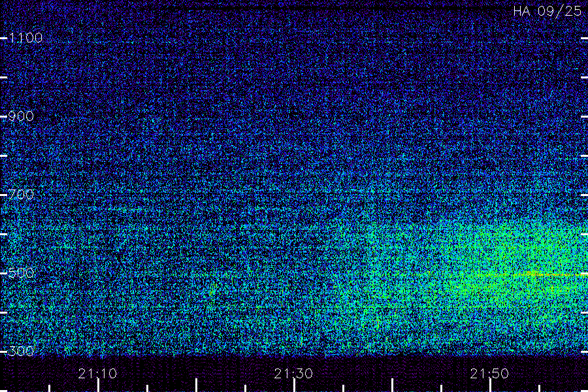
Task: Click the tick mark below 21:30
Action: tap(294, 385)
